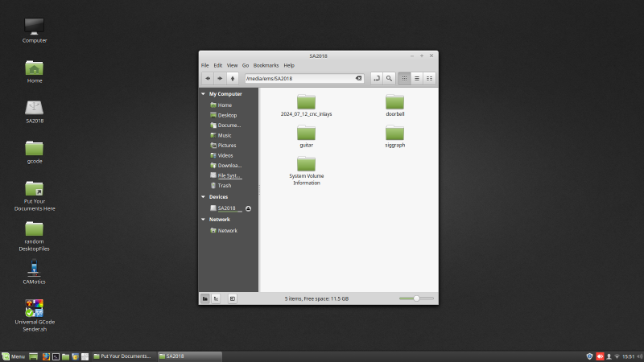Eject the SA2018 device
The image size is (644, 362).
(248, 208)
